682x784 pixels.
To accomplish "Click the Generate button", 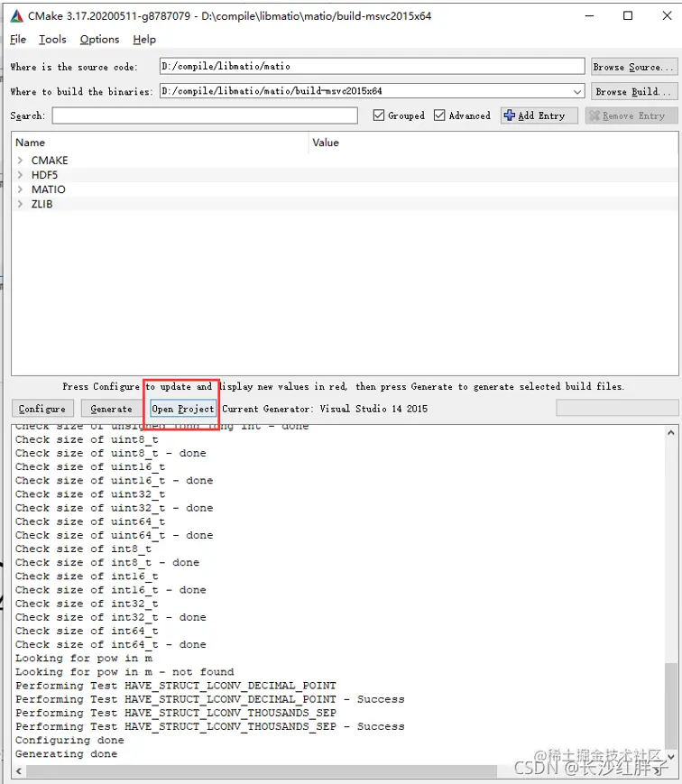I will 112,409.
